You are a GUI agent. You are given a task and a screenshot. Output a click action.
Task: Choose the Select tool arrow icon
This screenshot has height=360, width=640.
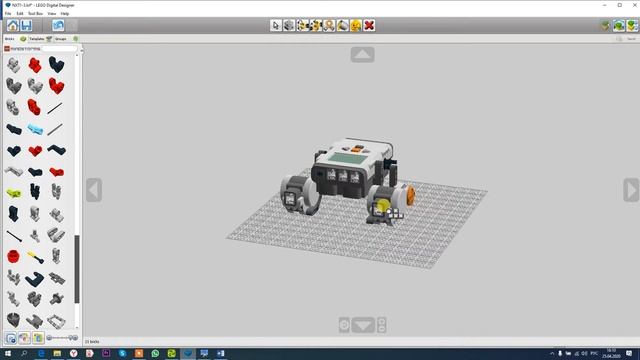tap(276, 25)
